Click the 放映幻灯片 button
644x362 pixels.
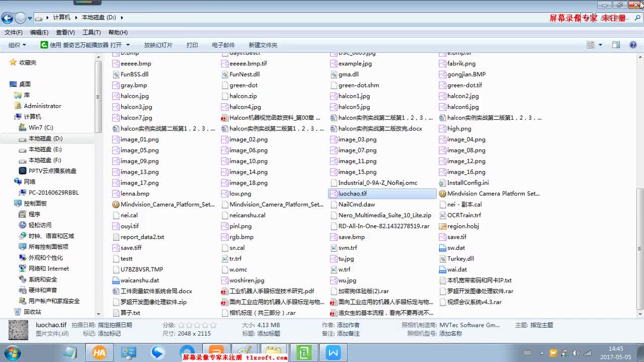tap(158, 45)
